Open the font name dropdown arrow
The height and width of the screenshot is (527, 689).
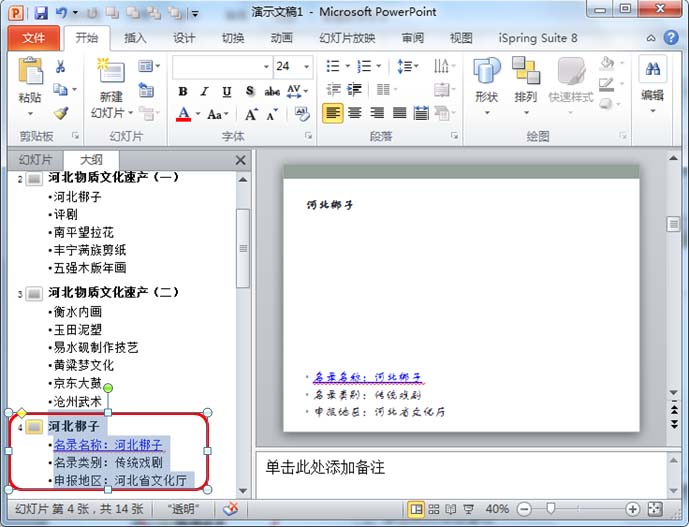(x=266, y=66)
